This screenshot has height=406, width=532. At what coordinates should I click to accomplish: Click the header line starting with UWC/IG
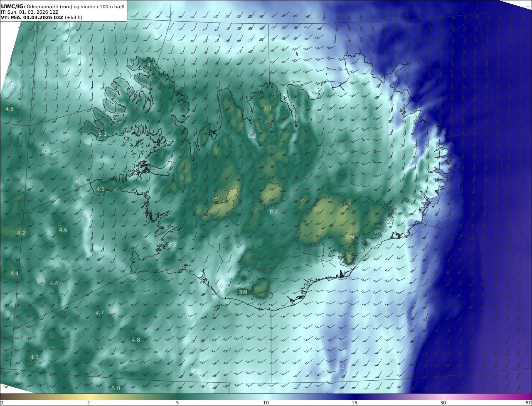click(62, 6)
